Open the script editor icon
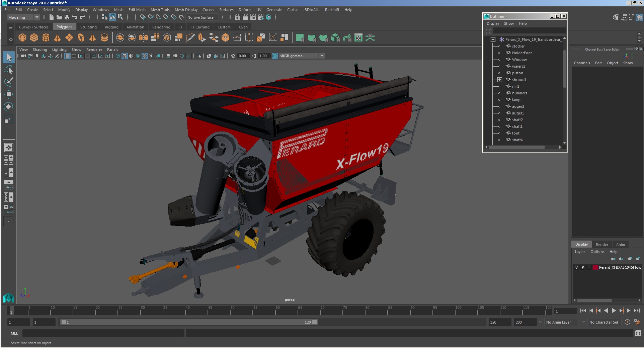 coord(638,333)
